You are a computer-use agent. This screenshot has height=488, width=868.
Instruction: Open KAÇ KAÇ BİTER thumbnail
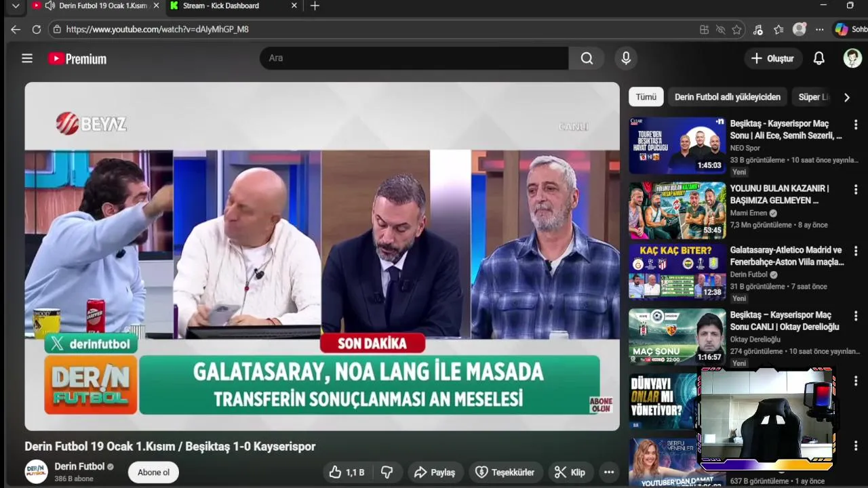click(677, 272)
